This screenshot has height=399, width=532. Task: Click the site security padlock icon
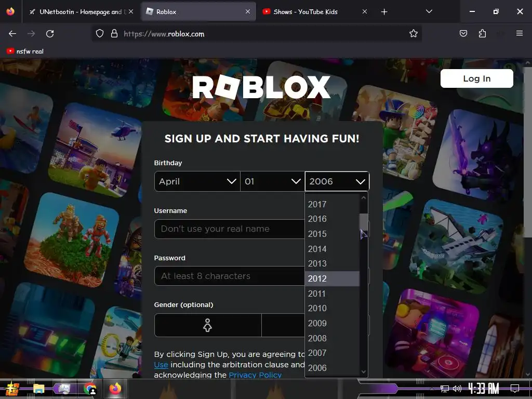pyautogui.click(x=114, y=34)
